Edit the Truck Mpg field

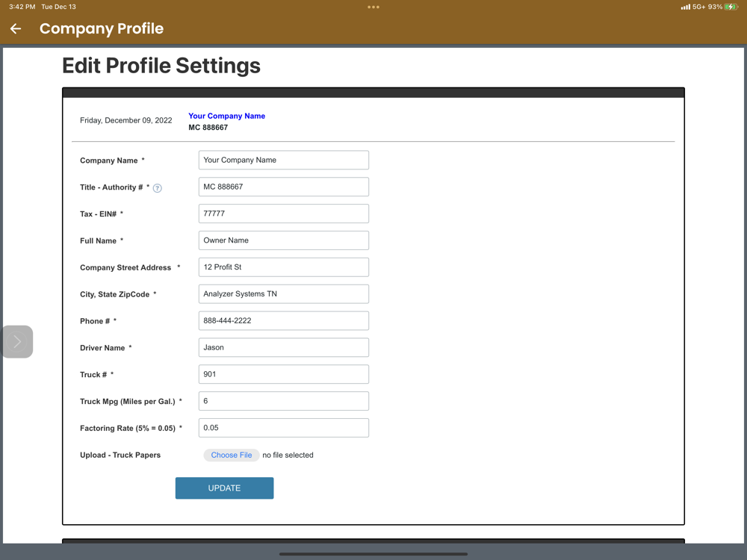point(283,401)
